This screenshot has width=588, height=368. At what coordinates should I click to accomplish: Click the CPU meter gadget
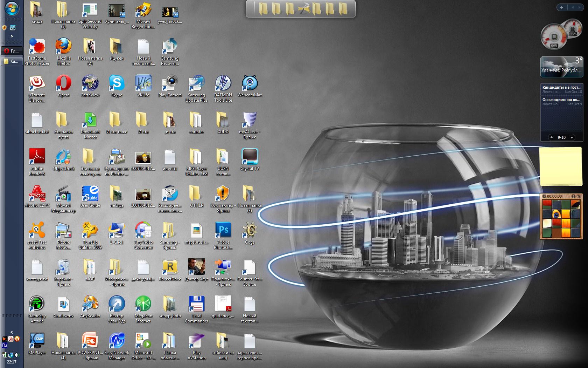(x=554, y=36)
